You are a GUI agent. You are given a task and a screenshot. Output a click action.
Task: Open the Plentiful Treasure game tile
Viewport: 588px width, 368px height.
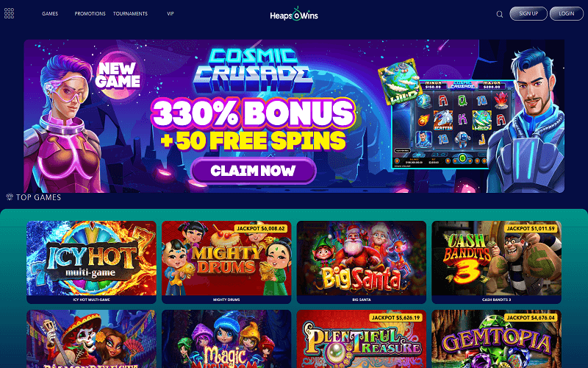click(x=362, y=339)
